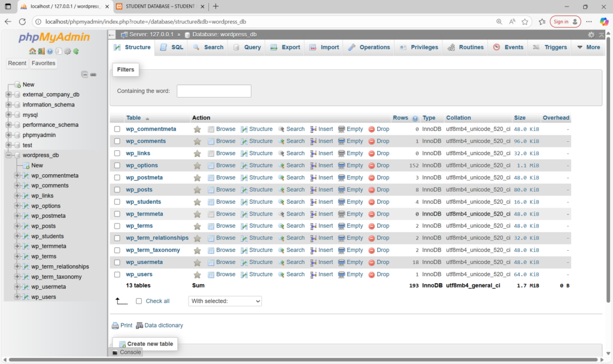Viewport: 613px width, 364px height.
Task: Click the collapse all icon in navigation
Action: [x=85, y=74]
